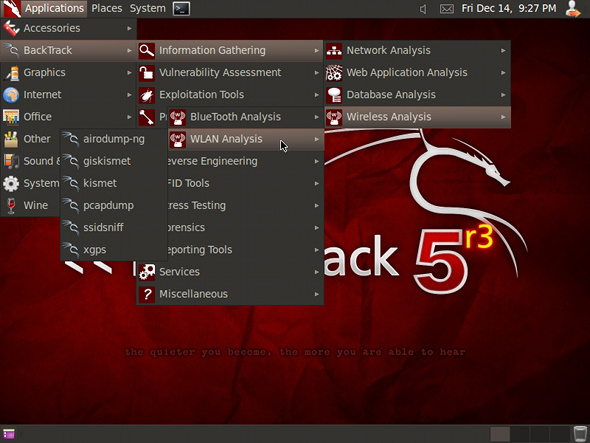
Task: Expand the Vulnerability Assessment submenu arrow
Action: 316,73
